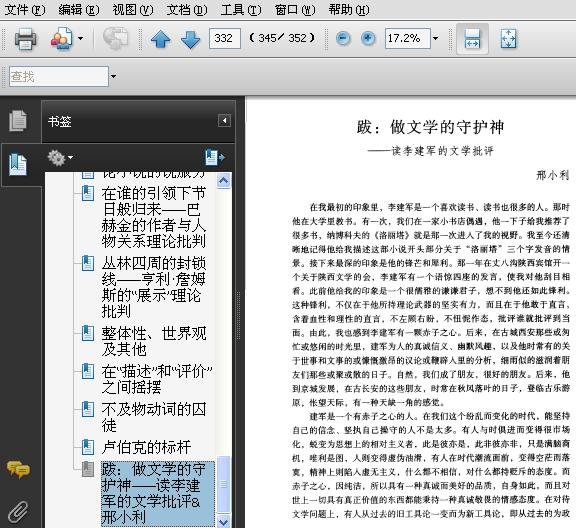
Task: Open the 文件(F) menu
Action: [25, 10]
